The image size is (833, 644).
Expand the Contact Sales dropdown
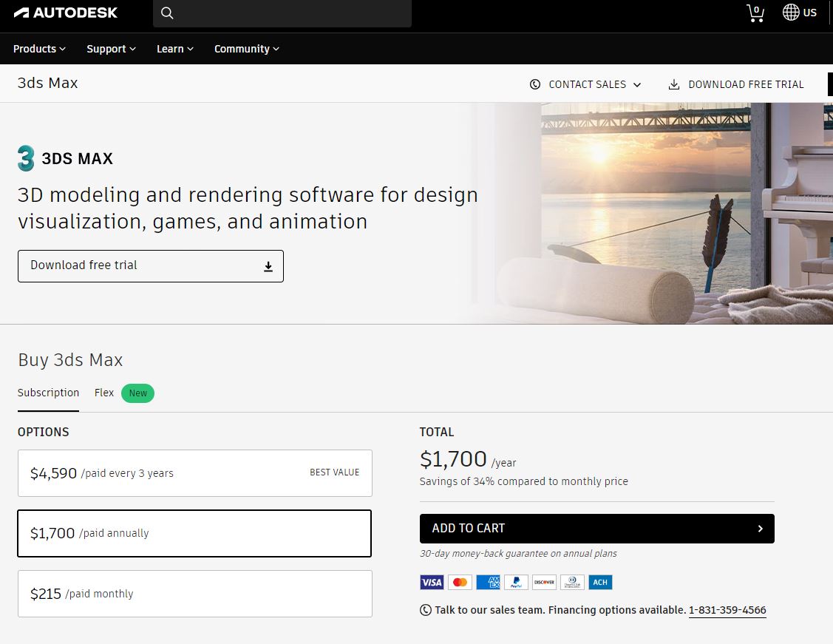coord(585,84)
